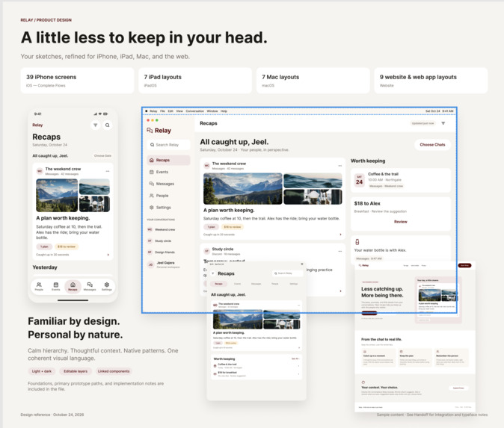The height and width of the screenshot is (428, 504).
Task: Click the Editable layers tag
Action: point(76,371)
